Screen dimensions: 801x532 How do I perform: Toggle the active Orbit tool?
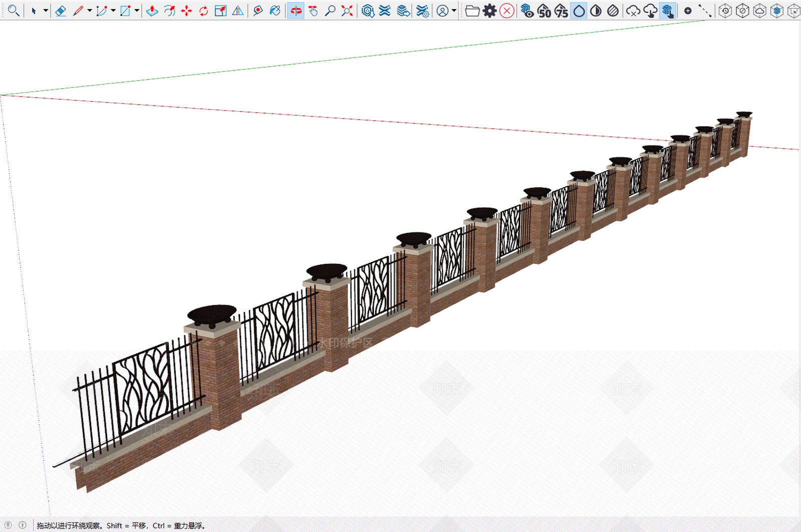point(296,11)
